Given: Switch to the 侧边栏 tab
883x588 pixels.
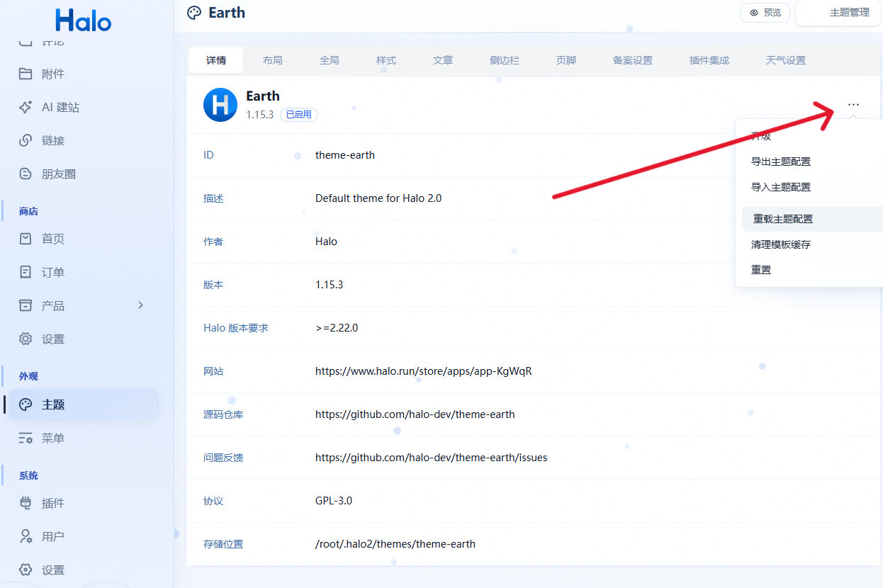Looking at the screenshot, I should coord(505,60).
